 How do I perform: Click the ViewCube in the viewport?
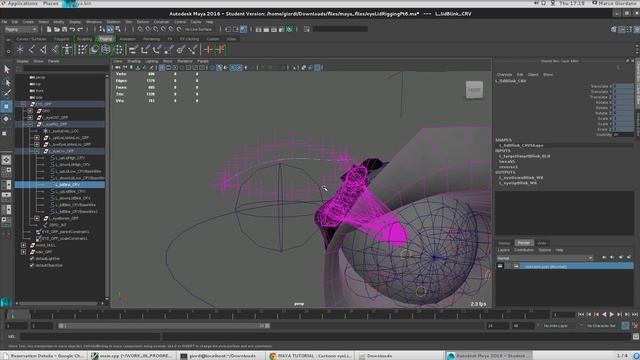click(474, 90)
